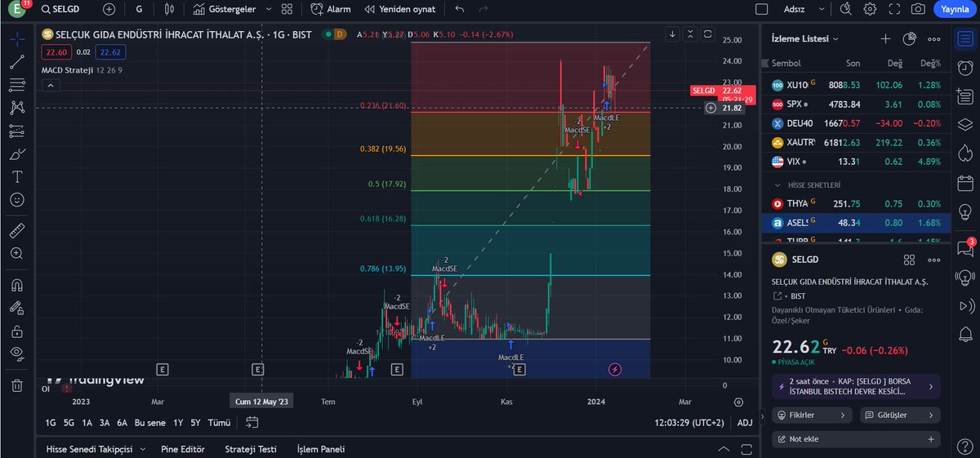Select the crosshair cursor tool
Image resolution: width=980 pixels, height=458 pixels.
coord(16,38)
